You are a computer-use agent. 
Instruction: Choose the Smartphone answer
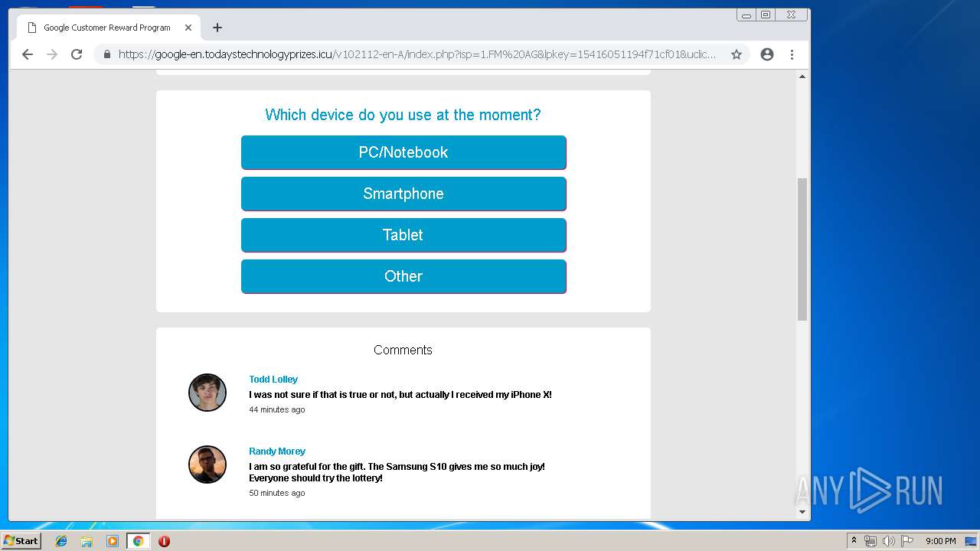(403, 194)
